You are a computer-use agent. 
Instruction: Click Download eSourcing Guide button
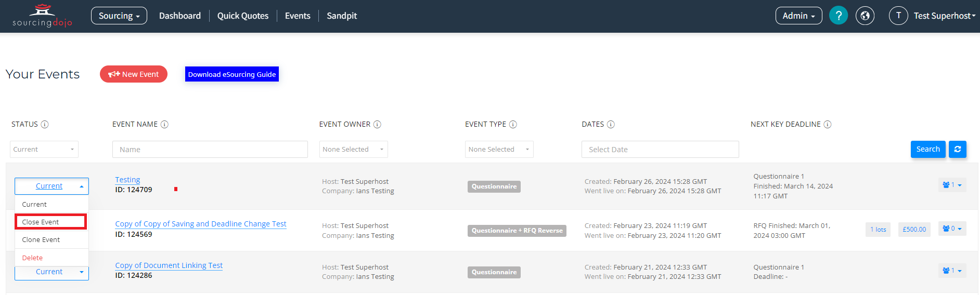click(x=232, y=74)
